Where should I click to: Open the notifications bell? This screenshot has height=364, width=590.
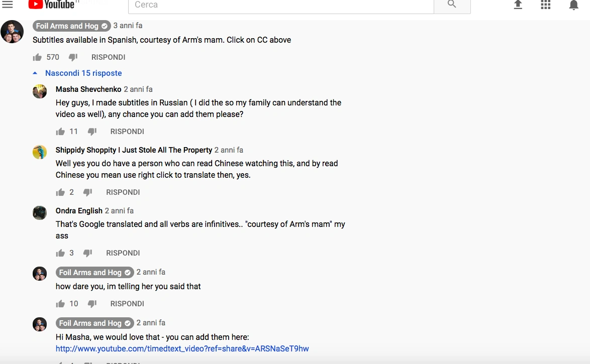tap(573, 5)
